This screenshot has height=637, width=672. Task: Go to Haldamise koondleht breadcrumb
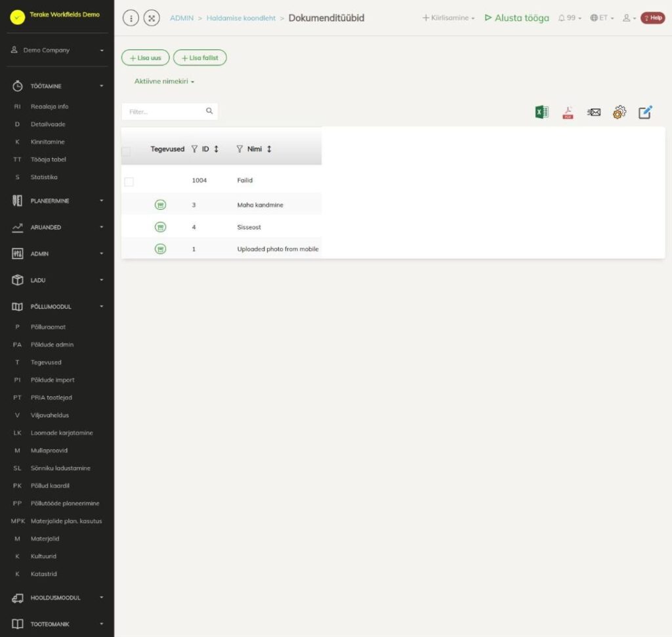click(241, 18)
